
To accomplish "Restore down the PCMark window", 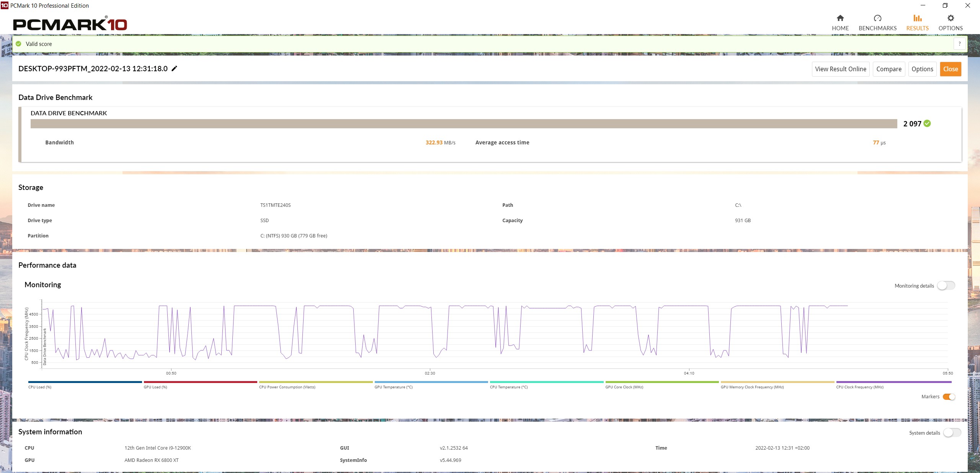I will 945,5.
